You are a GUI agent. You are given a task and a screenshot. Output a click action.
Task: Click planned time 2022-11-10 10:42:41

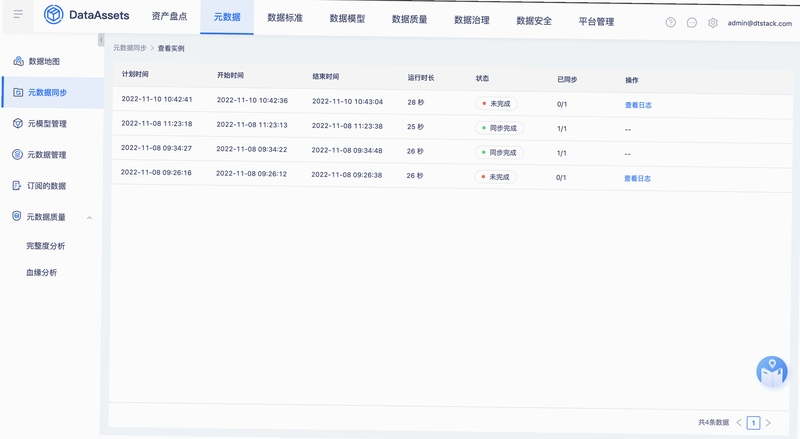(x=157, y=99)
